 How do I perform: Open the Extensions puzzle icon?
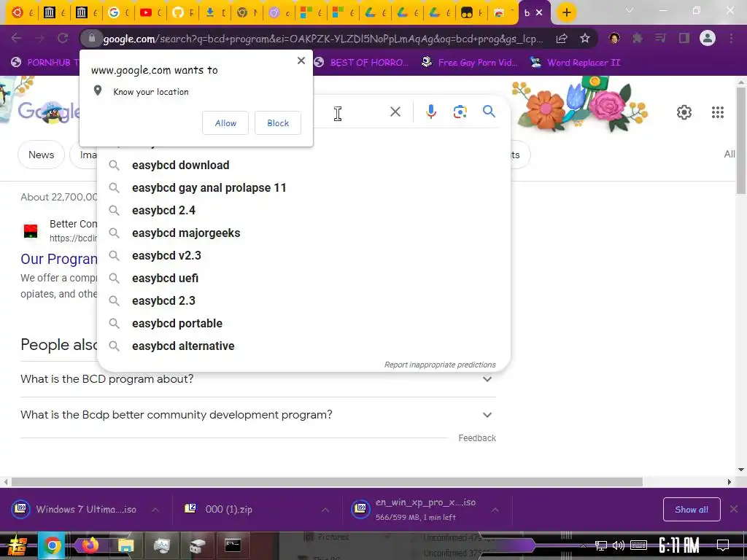tap(637, 38)
